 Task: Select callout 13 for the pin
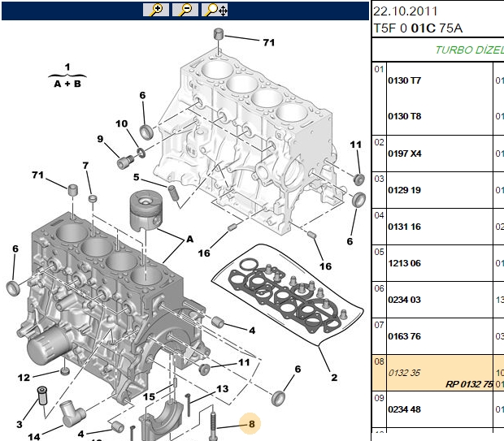click(222, 389)
